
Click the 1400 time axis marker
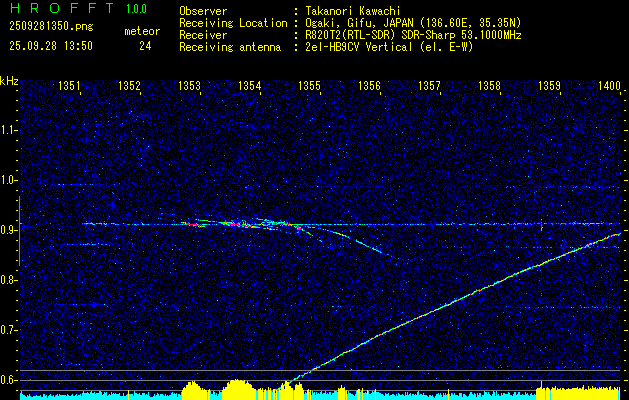pyautogui.click(x=609, y=85)
